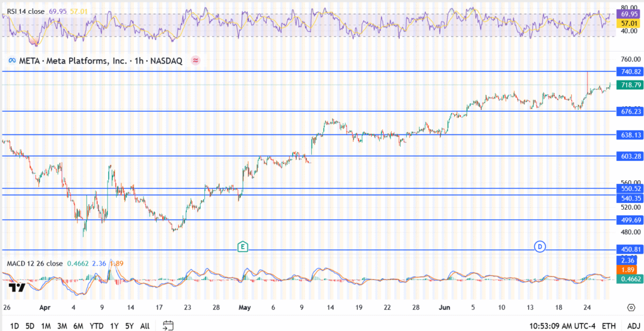Click the pink approximate-equals icon by NASDAQ
Viewport: 644px width, 331px height.
coord(196,61)
